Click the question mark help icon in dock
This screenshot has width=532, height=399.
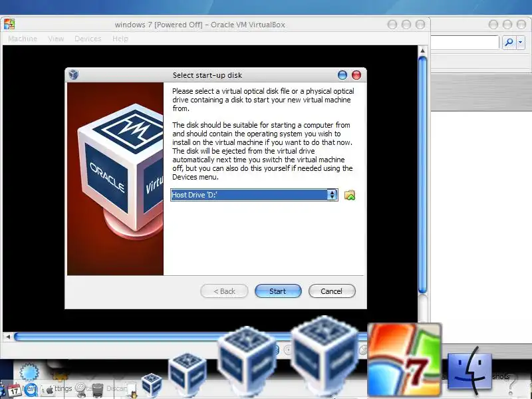[x=513, y=385]
